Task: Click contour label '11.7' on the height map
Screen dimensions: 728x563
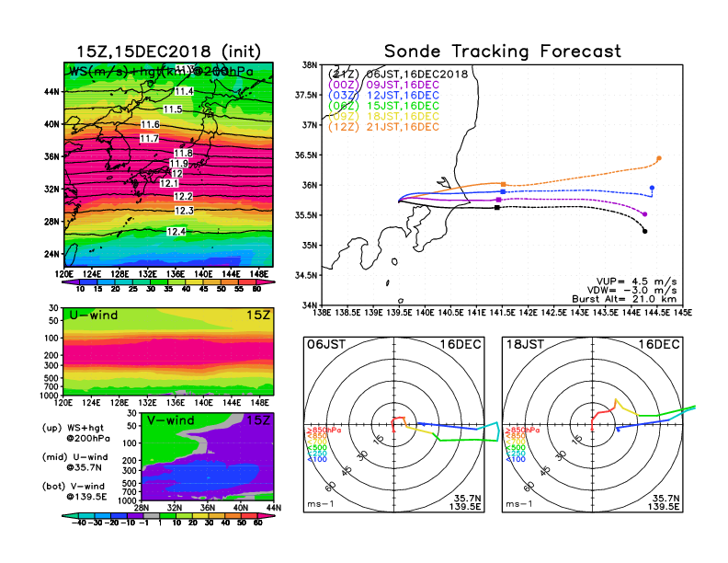Action: tap(149, 139)
